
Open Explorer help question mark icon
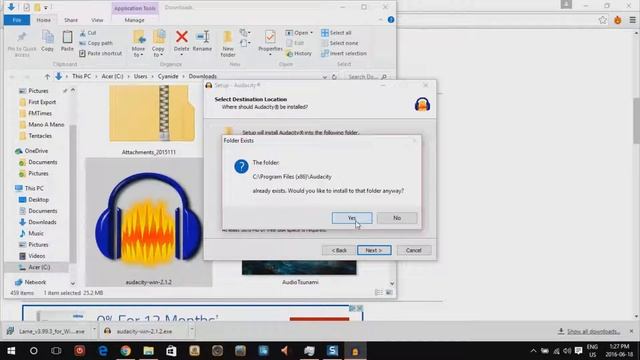391,20
